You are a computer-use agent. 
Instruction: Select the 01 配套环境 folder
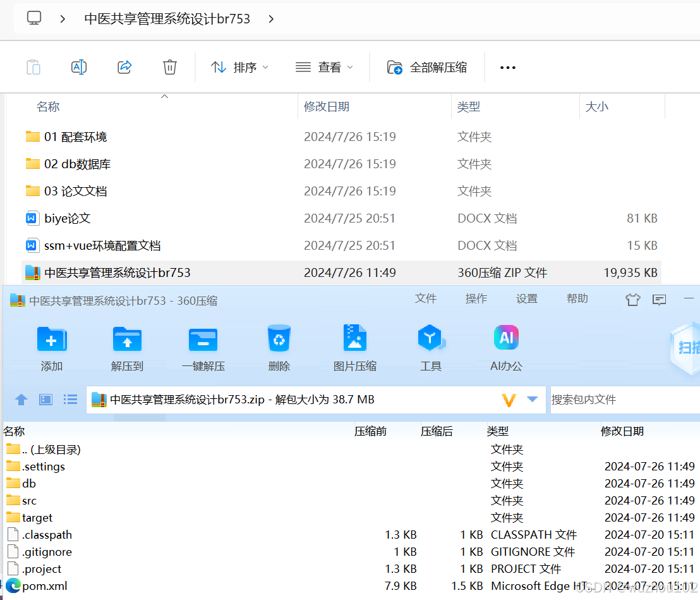(342, 137)
